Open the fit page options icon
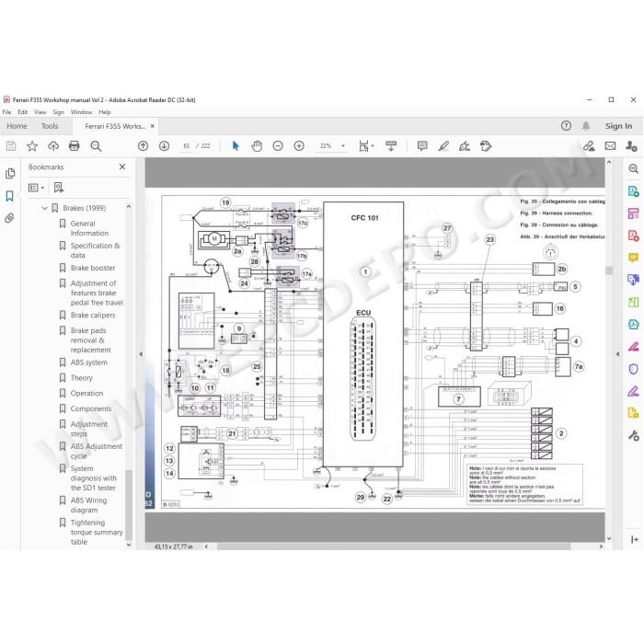Screen dimensions: 644x644 tap(365, 146)
